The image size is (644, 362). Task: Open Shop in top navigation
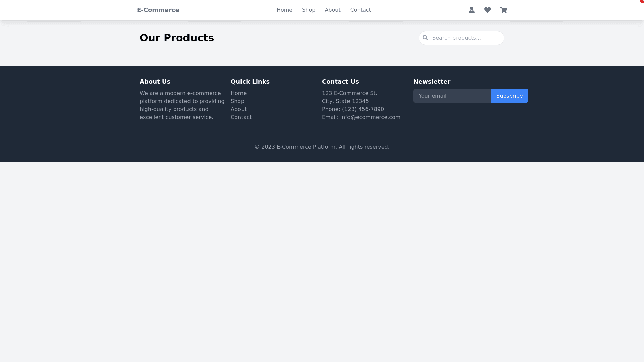pos(309,10)
